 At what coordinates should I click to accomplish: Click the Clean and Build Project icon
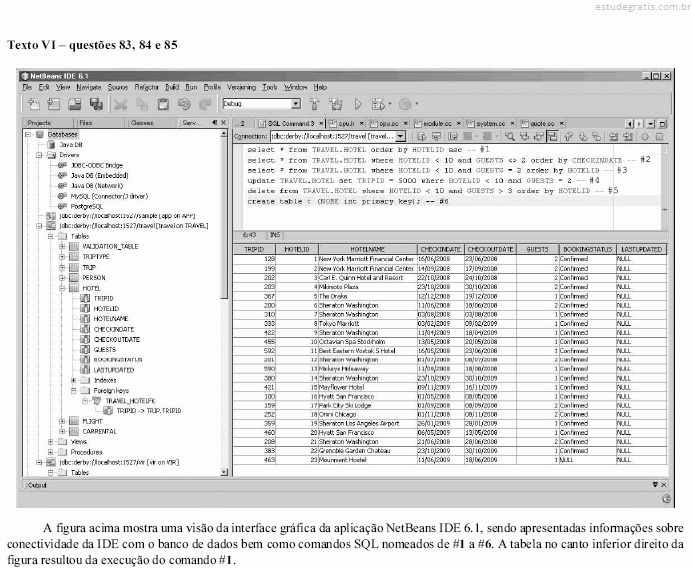336,104
